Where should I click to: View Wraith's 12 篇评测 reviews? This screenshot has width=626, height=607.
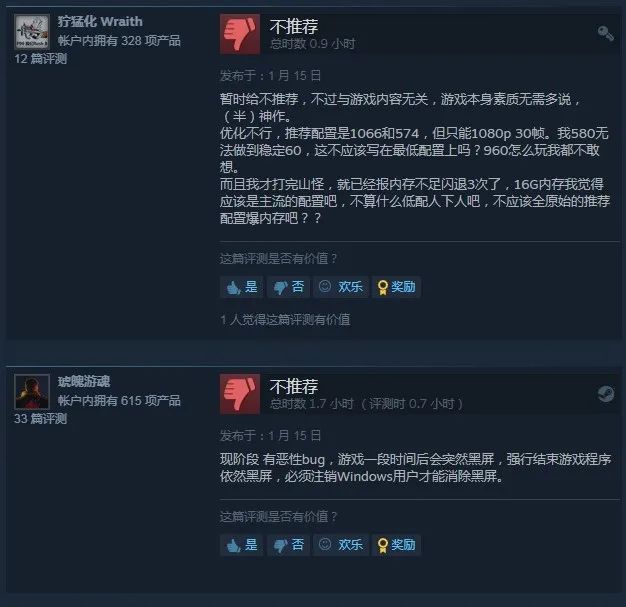(x=40, y=59)
